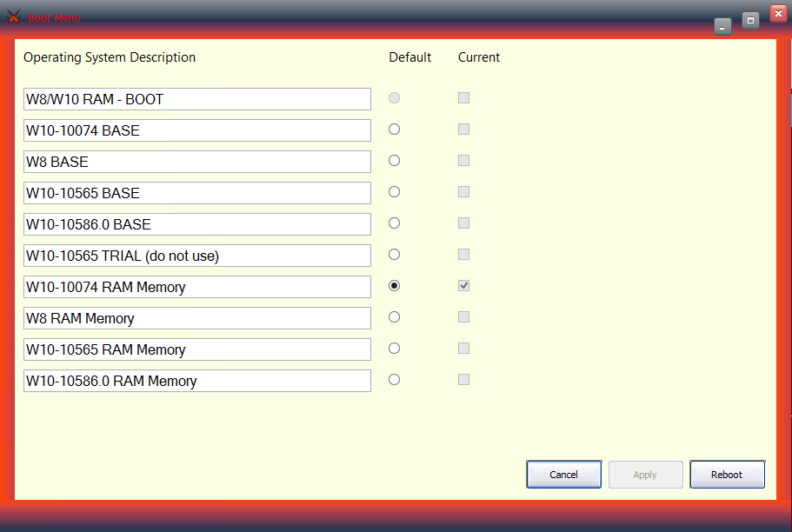The height and width of the screenshot is (532, 792).
Task: Edit the W10-10565 BASE description
Action: (x=197, y=193)
